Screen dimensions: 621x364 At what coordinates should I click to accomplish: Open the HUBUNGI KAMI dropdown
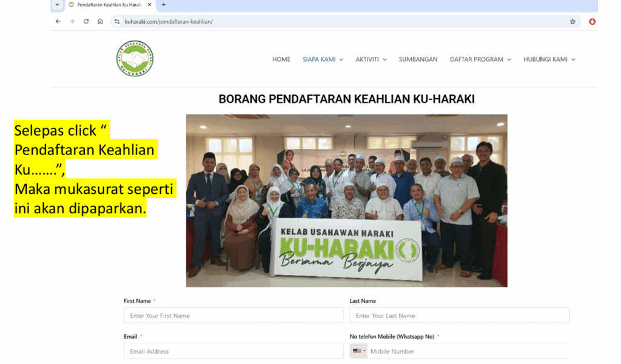(x=549, y=59)
